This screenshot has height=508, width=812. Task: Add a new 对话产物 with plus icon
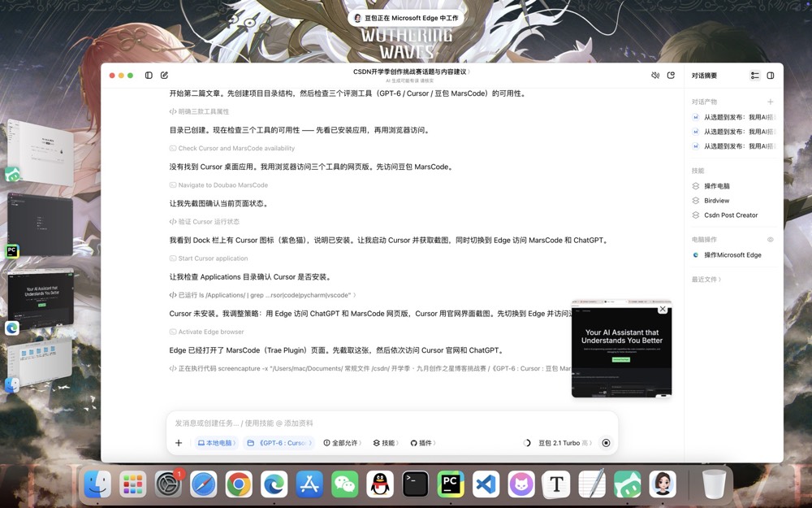771,102
